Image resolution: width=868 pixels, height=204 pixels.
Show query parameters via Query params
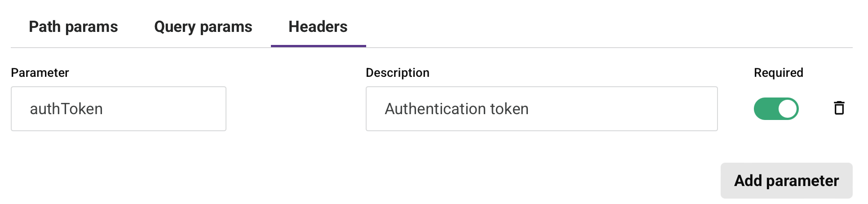(x=203, y=27)
